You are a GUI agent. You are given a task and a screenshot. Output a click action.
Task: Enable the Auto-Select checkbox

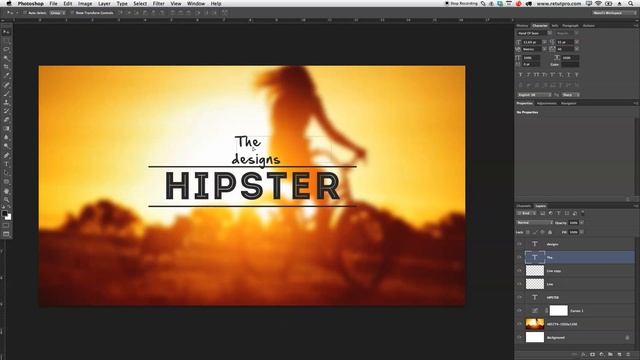click(25, 13)
